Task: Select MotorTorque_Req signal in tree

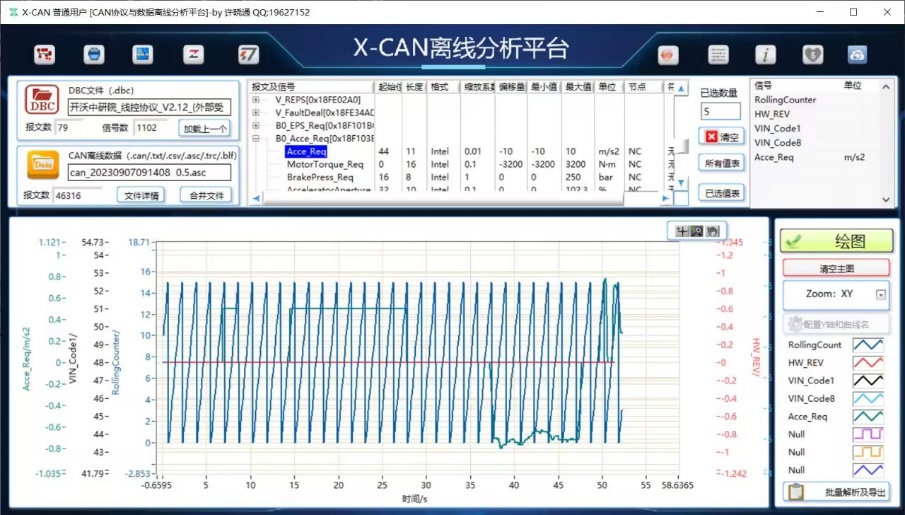Action: 324,164
